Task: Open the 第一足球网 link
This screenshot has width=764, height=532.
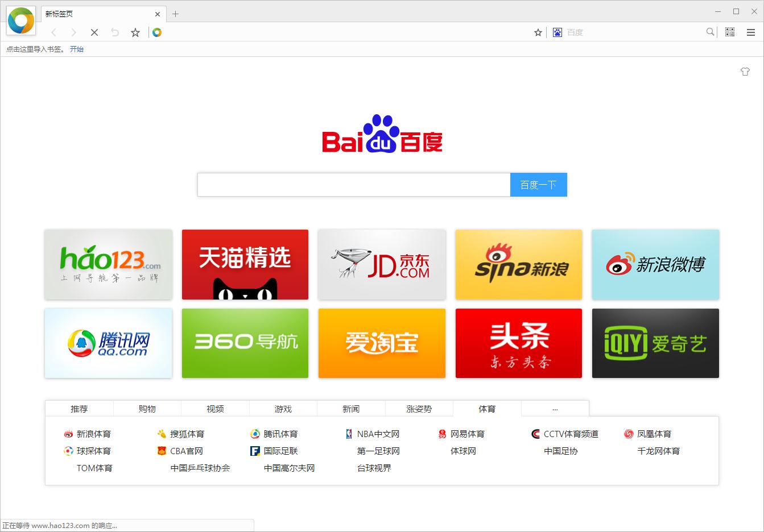Action: 378,451
